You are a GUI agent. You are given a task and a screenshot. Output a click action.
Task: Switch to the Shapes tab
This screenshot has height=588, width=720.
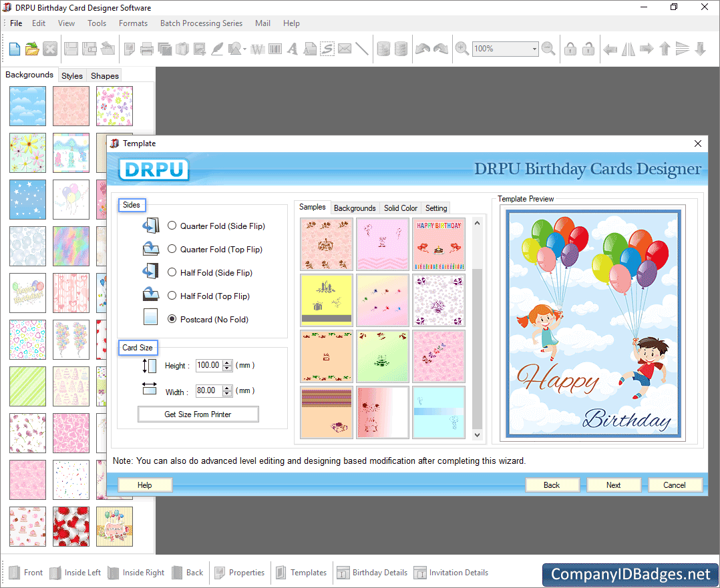click(x=105, y=75)
